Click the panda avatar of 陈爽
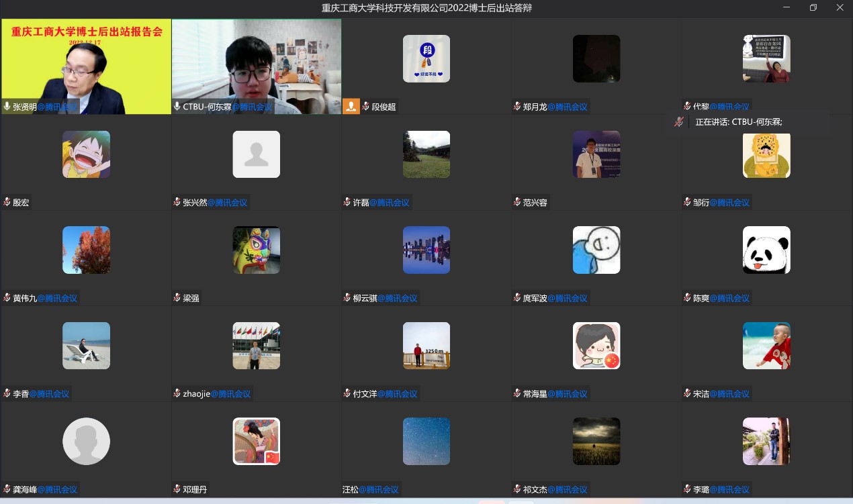 coord(766,250)
